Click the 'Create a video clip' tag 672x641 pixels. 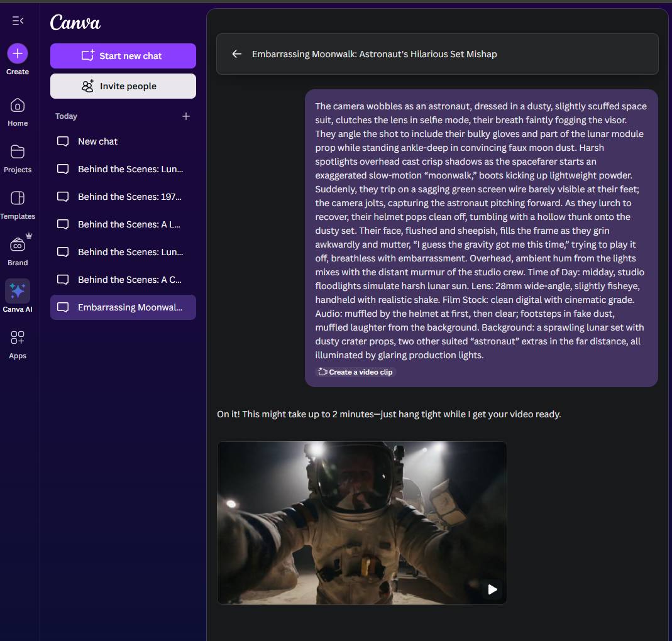pyautogui.click(x=355, y=372)
